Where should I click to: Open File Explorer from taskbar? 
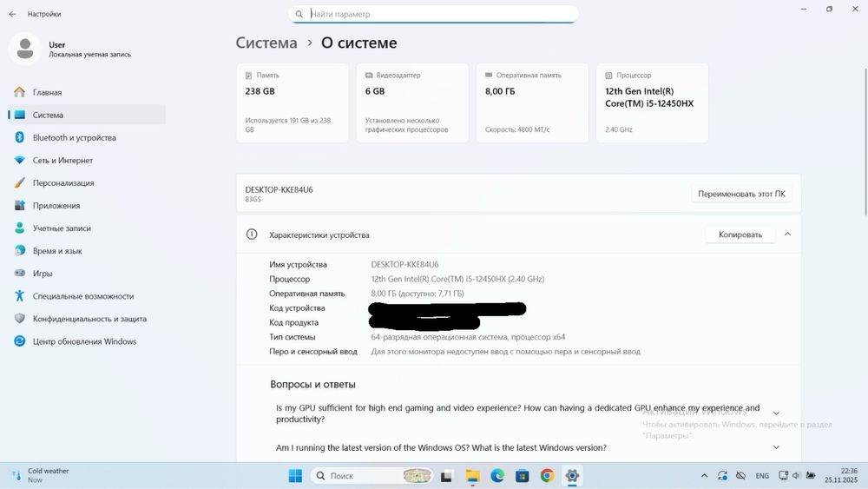[472, 476]
